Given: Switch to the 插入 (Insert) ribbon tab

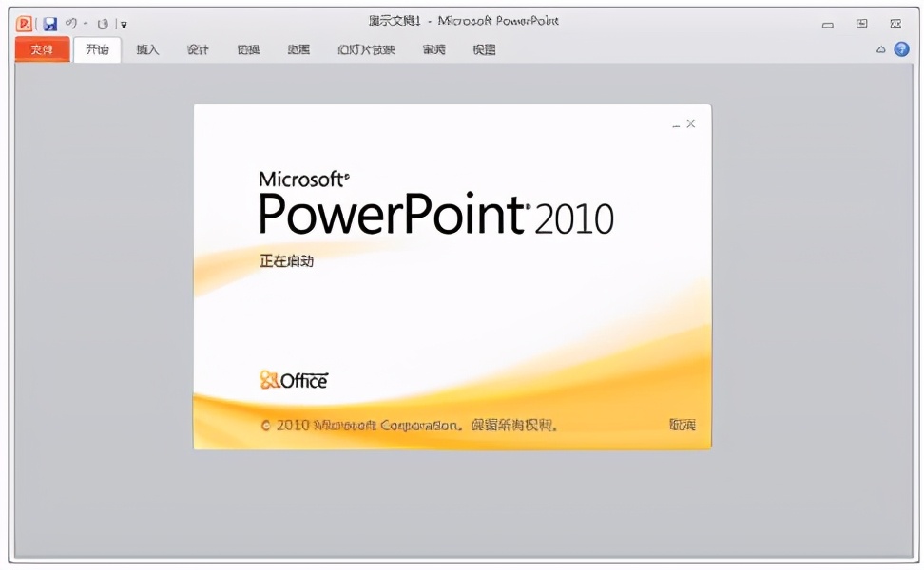Looking at the screenshot, I should [147, 49].
